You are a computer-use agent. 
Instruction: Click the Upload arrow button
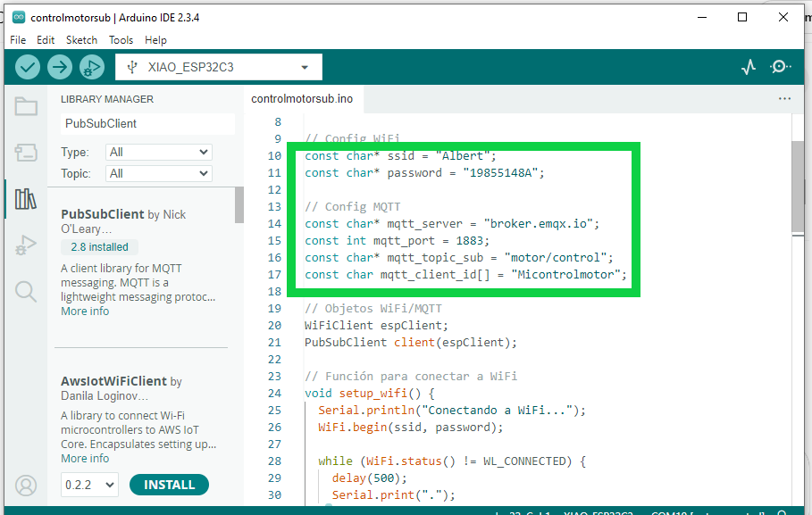coord(60,67)
